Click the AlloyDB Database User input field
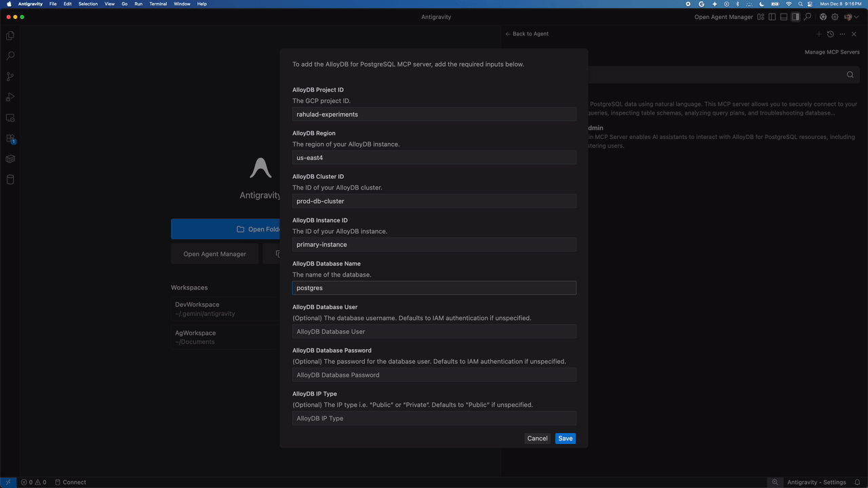This screenshot has height=488, width=868. coord(434,331)
